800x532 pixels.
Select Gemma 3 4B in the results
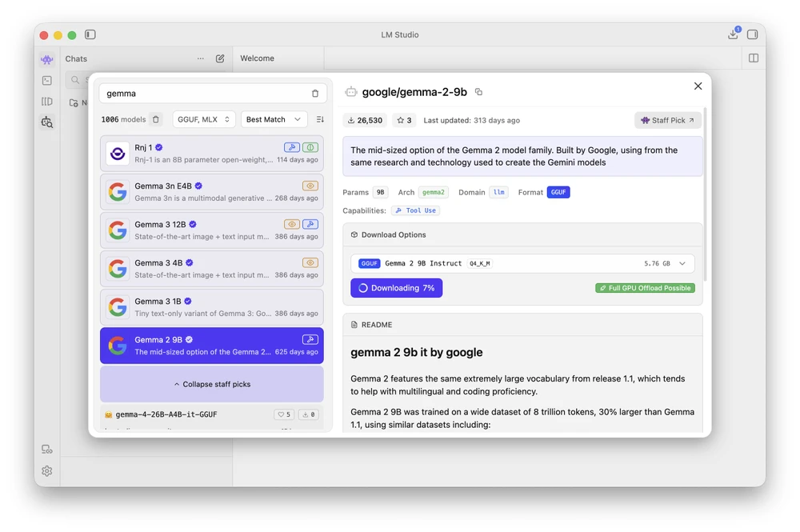tap(212, 269)
